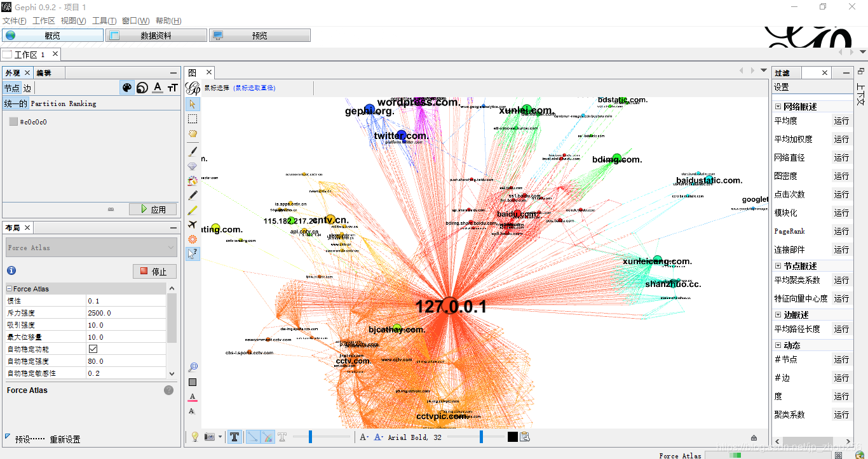The image size is (868, 459).
Task: Select the orange heat map tool
Action: click(x=193, y=239)
